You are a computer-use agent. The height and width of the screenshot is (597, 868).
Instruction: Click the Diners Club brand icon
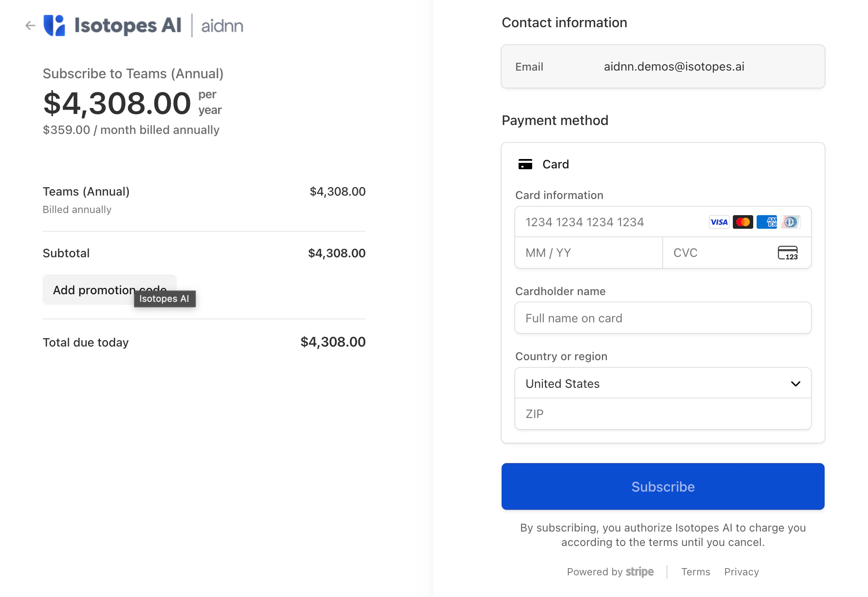790,222
